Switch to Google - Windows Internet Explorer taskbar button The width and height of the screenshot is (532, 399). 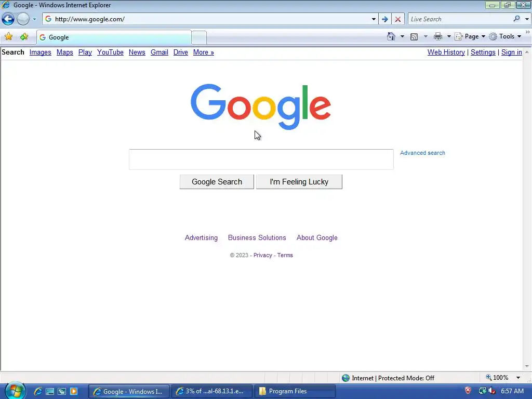click(x=129, y=392)
